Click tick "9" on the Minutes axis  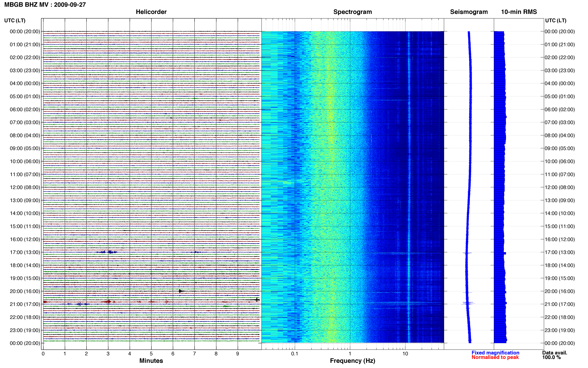238,354
